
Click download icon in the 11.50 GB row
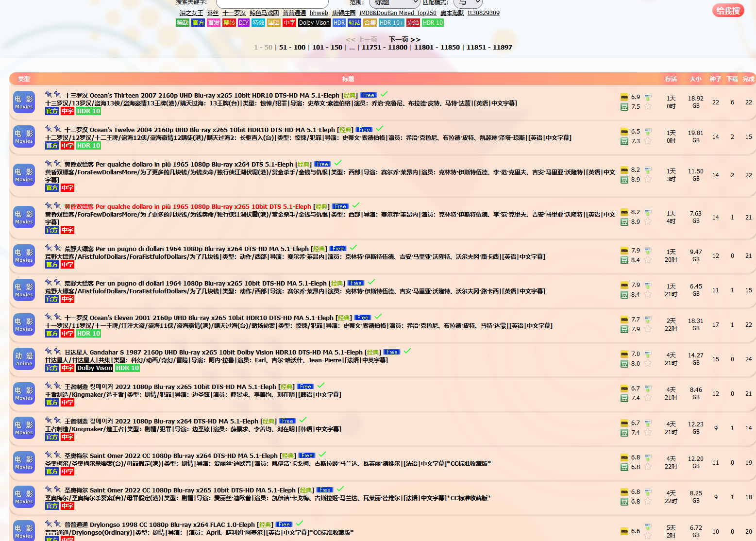point(648,170)
